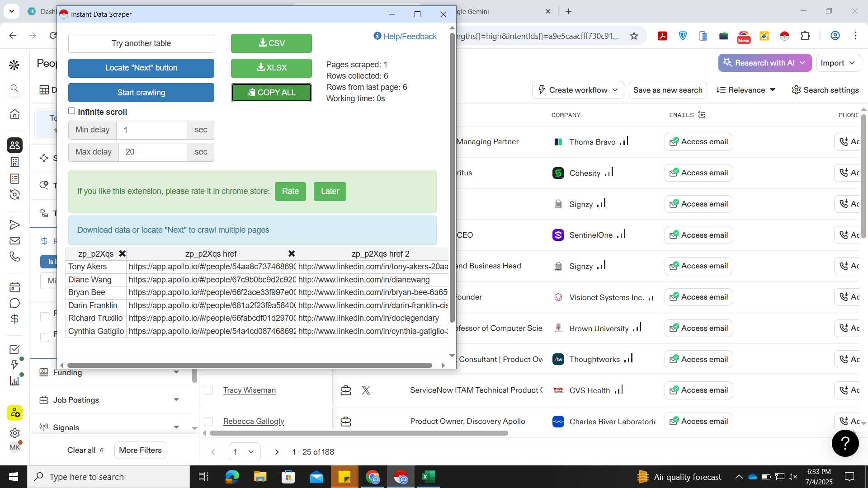Click X (Twitter) icon for Tracy Wiseman
The image size is (868, 488).
pos(366,390)
